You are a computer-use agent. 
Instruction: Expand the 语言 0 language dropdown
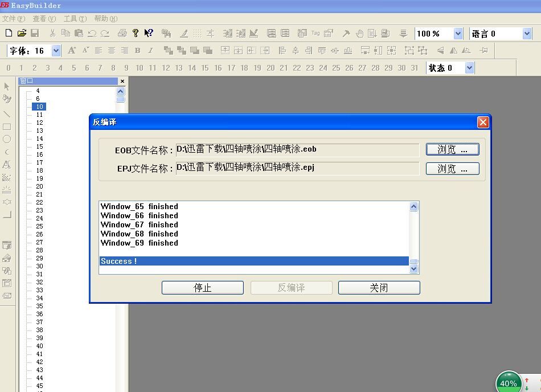tap(527, 34)
